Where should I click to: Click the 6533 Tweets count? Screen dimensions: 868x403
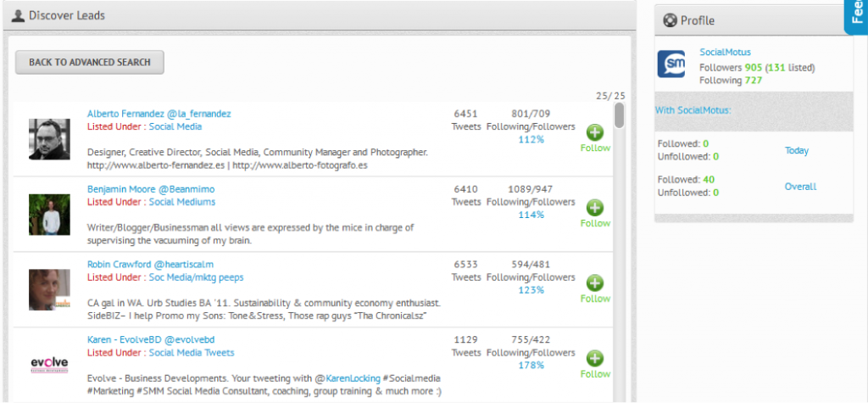click(x=465, y=265)
